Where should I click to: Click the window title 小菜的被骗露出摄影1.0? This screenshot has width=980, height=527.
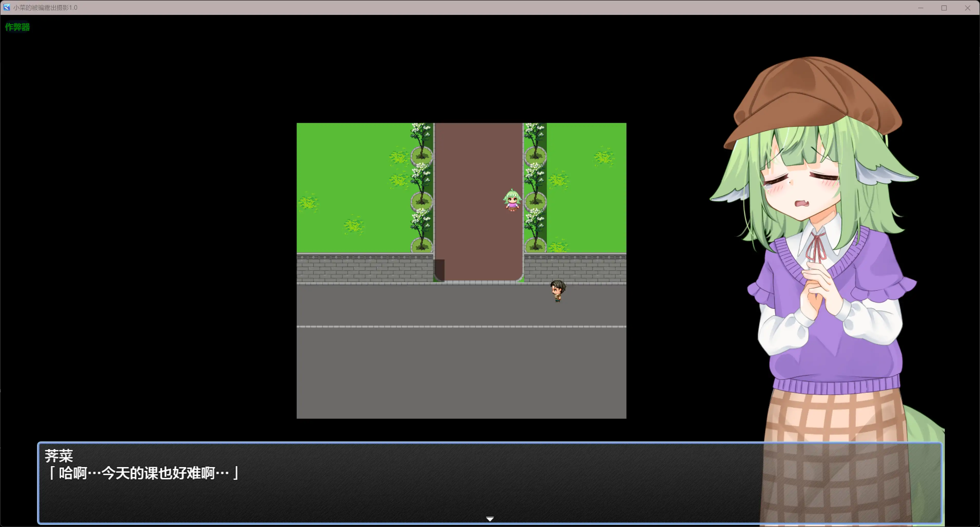point(45,8)
